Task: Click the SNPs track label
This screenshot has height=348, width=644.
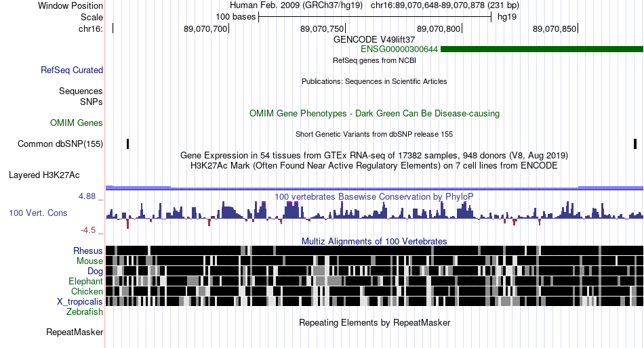Action: click(92, 102)
